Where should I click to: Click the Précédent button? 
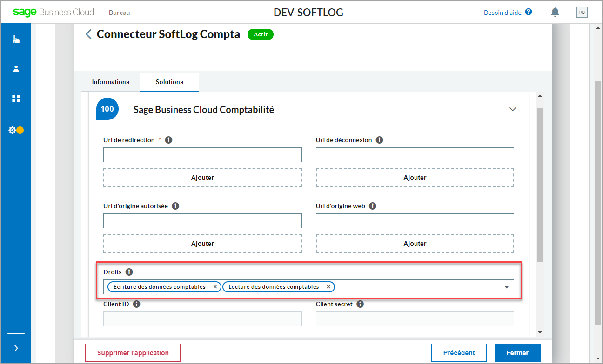pyautogui.click(x=459, y=353)
